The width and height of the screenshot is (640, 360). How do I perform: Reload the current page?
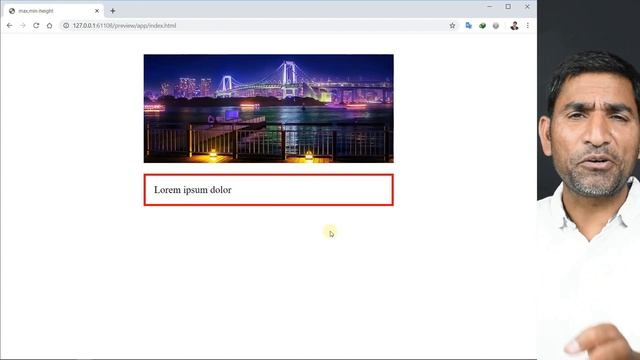36,25
